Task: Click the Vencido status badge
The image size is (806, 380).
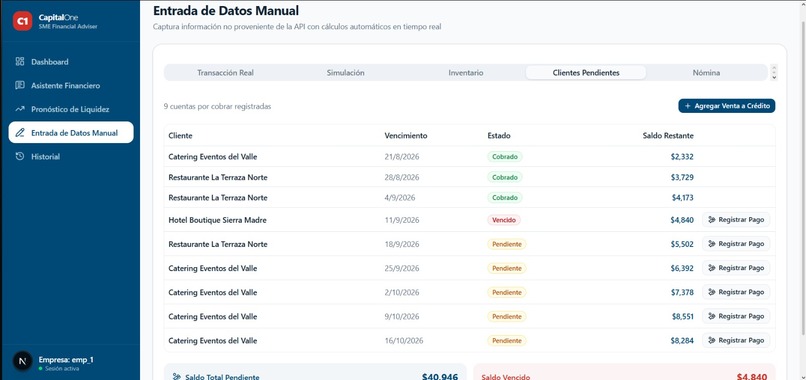Action: click(x=504, y=220)
